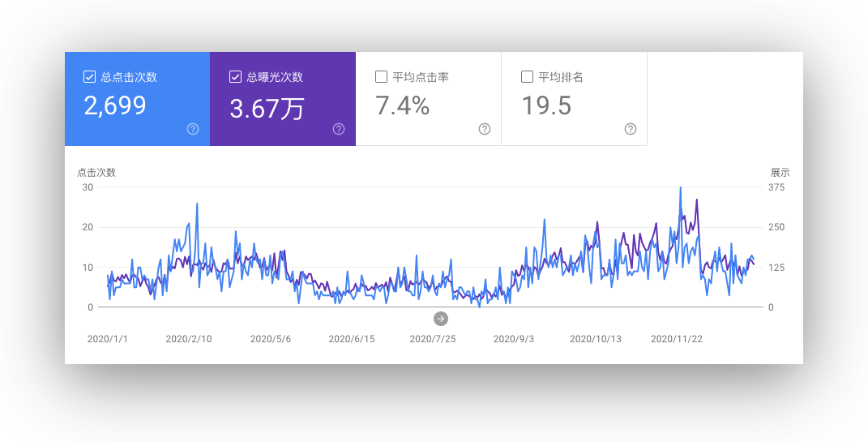Click the 2020/11/22 date label
868x442 pixels.
coord(677,339)
